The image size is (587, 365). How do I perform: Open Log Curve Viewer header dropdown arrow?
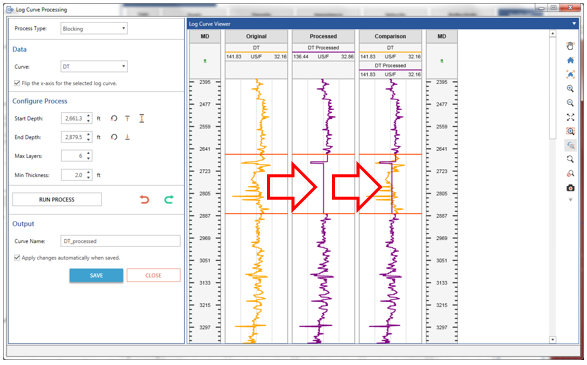click(x=574, y=24)
